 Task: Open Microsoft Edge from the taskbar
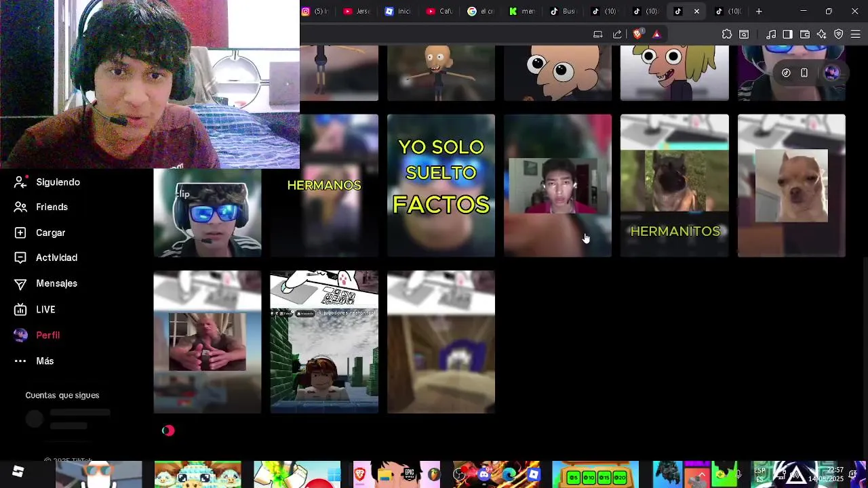coord(509,474)
